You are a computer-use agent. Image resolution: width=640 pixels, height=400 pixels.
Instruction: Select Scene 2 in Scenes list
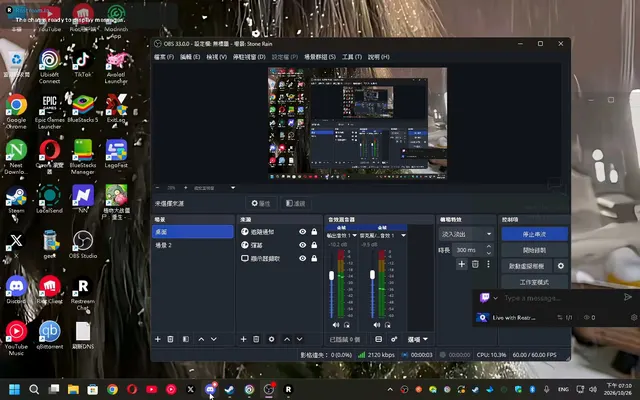coord(193,245)
